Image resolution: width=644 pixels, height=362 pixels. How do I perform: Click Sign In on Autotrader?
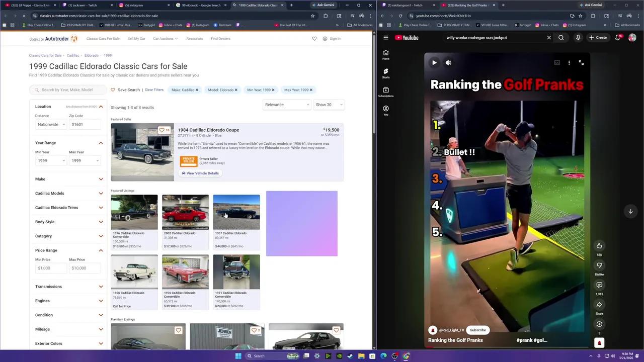pyautogui.click(x=332, y=39)
